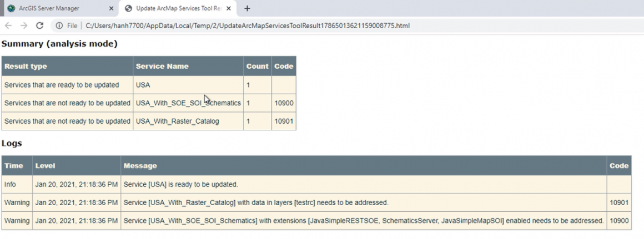Screen dimensions: 644x239
Task: Click 'Service [USA] is ready to be updated' message
Action: click(364, 185)
